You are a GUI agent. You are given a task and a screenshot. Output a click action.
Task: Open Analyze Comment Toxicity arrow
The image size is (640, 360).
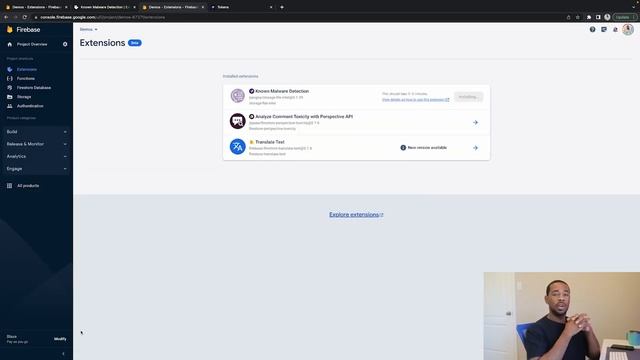click(475, 122)
